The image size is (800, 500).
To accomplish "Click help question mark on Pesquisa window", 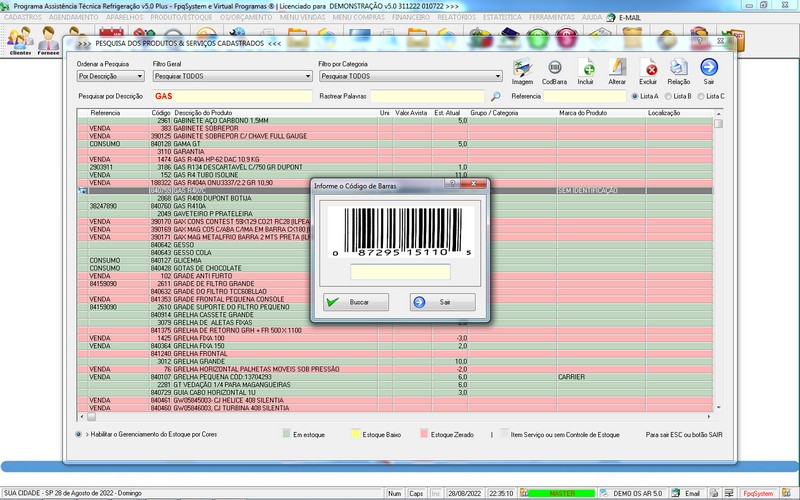I will (699, 41).
